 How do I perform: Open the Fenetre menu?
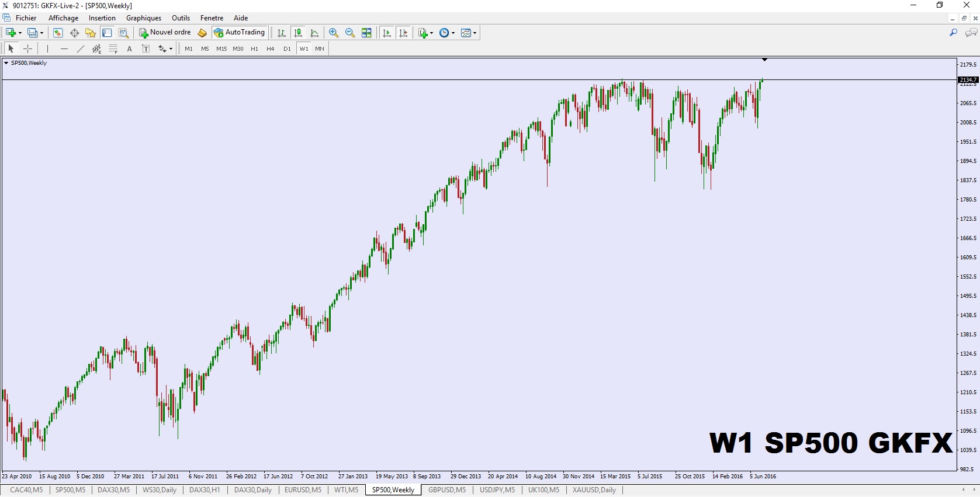point(212,18)
